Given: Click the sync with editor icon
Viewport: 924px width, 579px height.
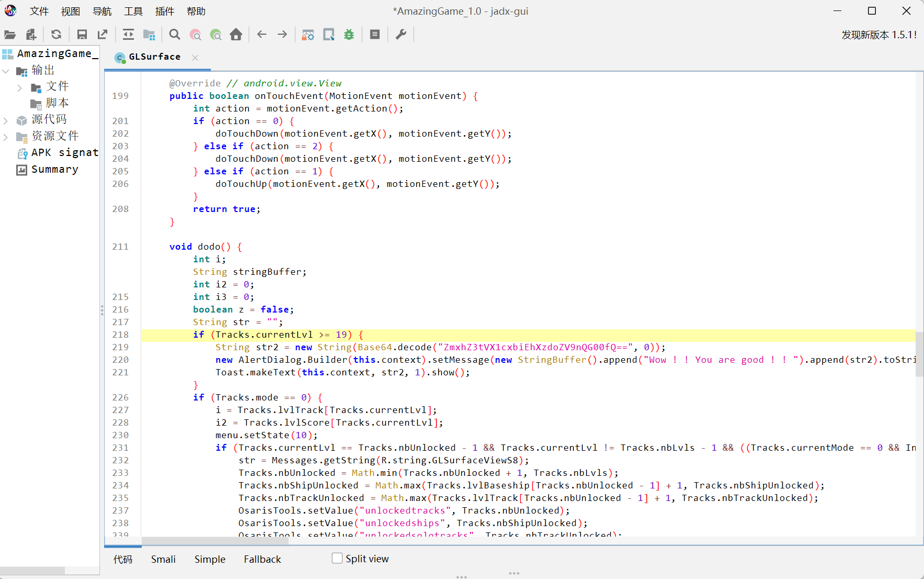Looking at the screenshot, I should pyautogui.click(x=128, y=35).
